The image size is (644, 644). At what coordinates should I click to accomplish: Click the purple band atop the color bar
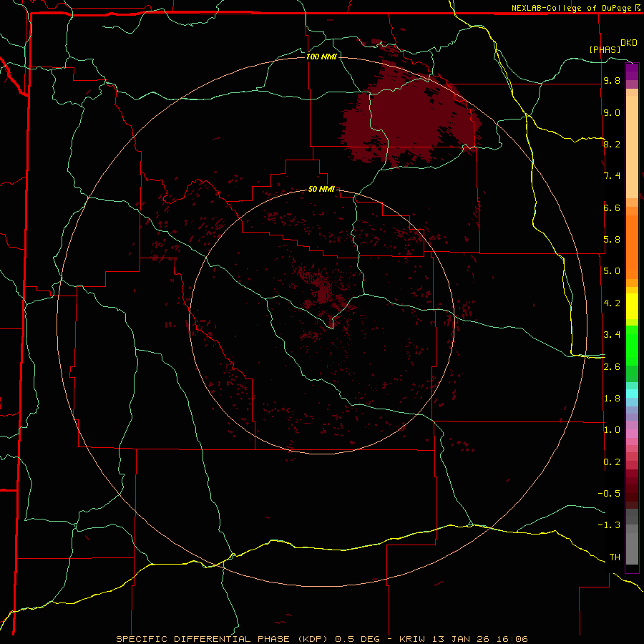(x=632, y=72)
